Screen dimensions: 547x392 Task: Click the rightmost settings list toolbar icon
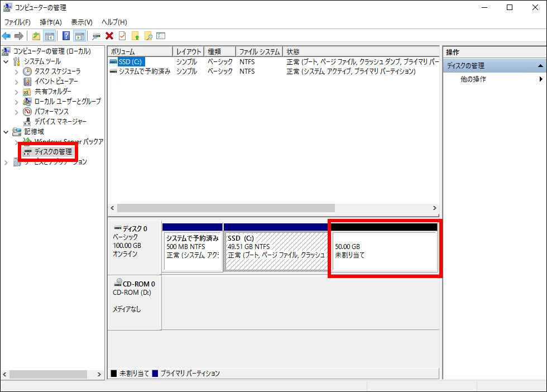click(161, 36)
